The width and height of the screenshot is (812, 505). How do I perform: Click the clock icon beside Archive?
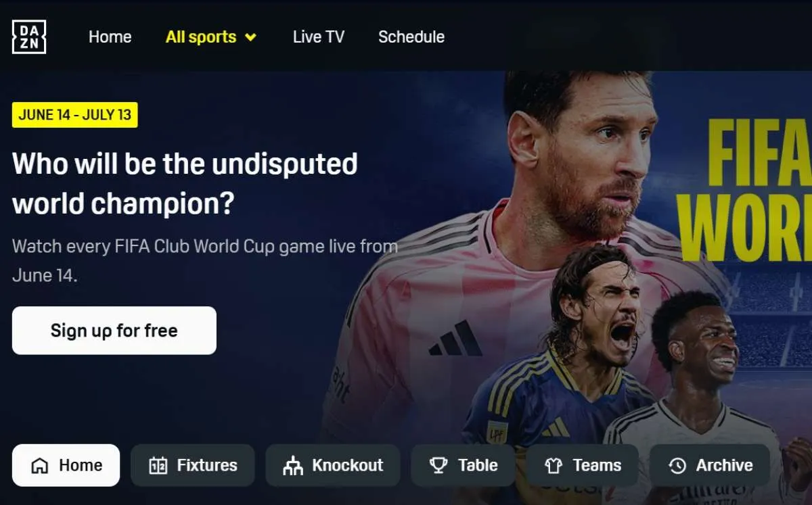click(x=677, y=466)
